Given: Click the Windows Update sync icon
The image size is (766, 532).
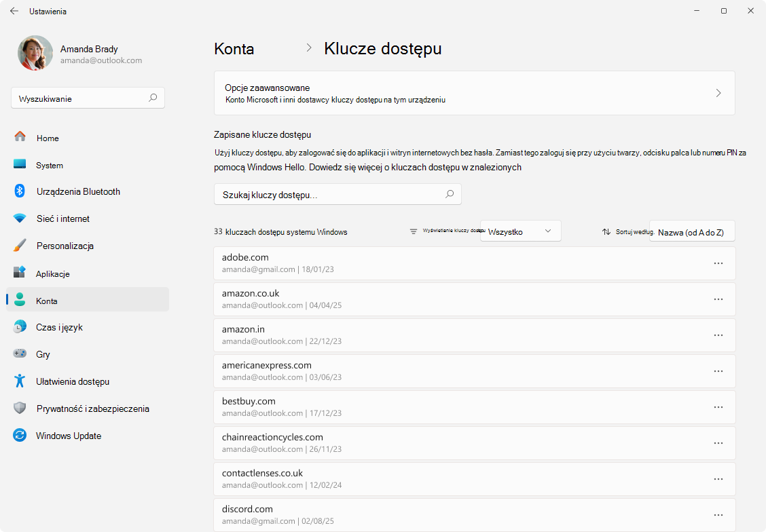Looking at the screenshot, I should pos(20,435).
